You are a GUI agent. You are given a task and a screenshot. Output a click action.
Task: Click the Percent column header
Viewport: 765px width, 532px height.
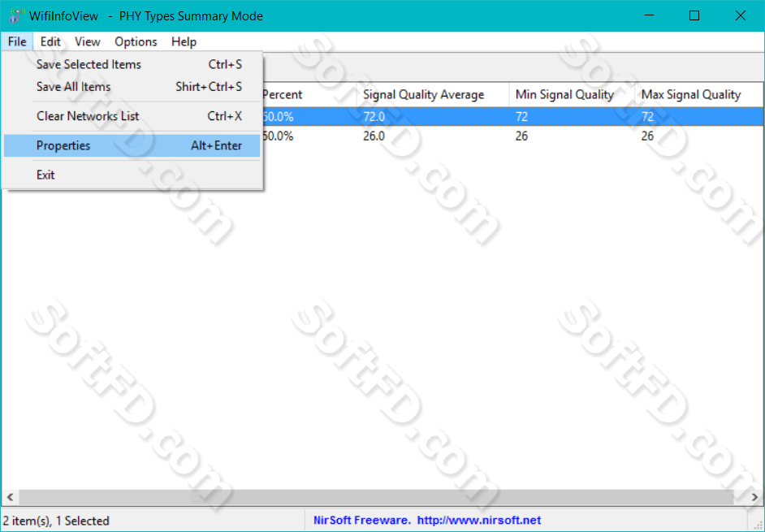point(309,95)
